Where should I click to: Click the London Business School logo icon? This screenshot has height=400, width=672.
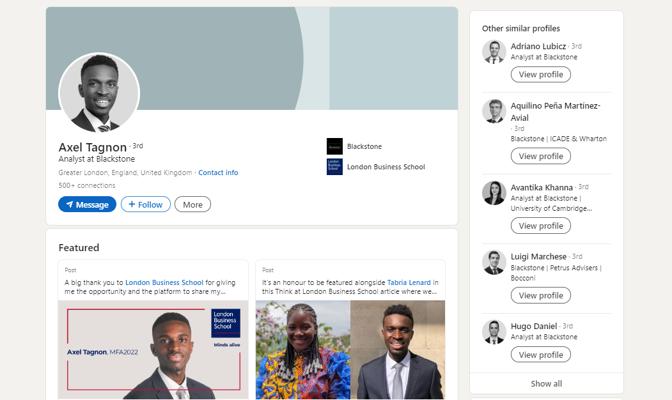pyautogui.click(x=334, y=167)
